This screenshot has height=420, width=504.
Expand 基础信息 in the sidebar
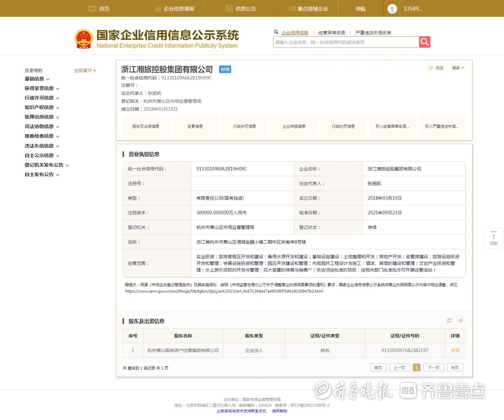[37, 79]
